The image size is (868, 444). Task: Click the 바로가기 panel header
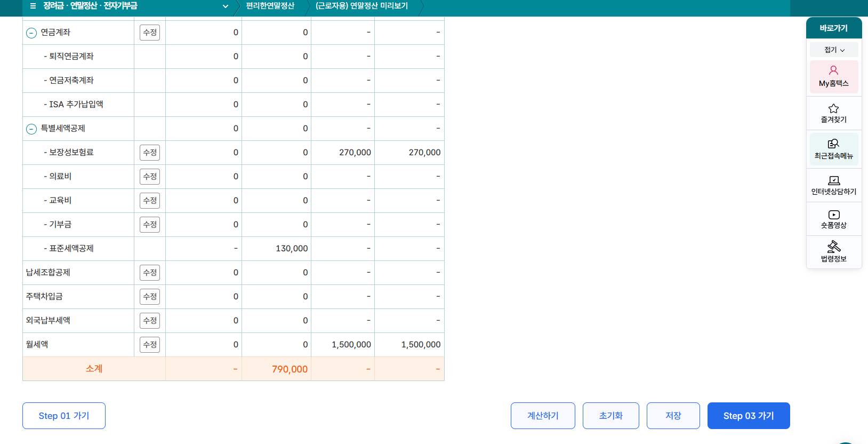click(834, 28)
